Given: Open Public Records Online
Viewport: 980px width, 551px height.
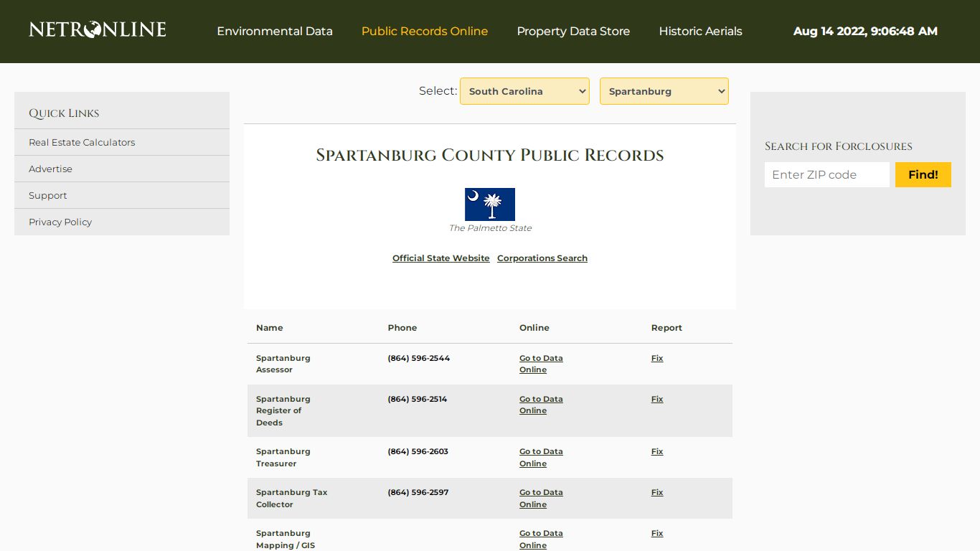Looking at the screenshot, I should pyautogui.click(x=425, y=32).
